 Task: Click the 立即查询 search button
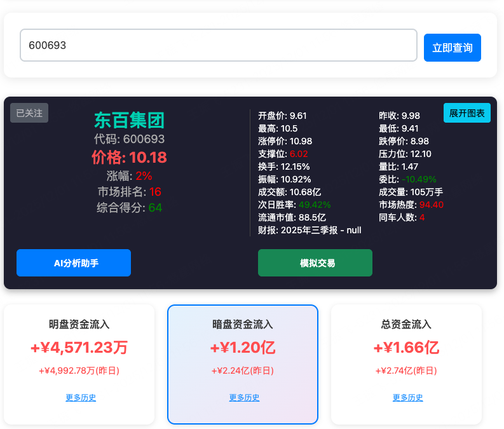[453, 48]
